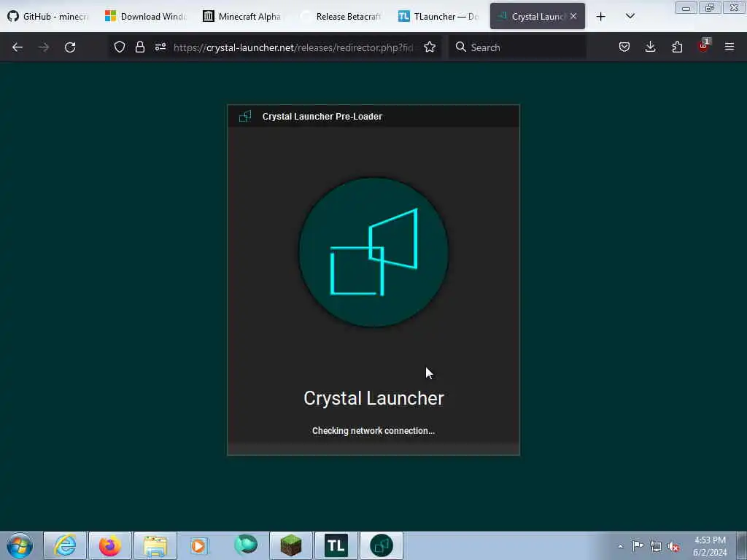Open the uBlock Origin extension icon
Screen dimensions: 747x560
pyautogui.click(x=704, y=46)
